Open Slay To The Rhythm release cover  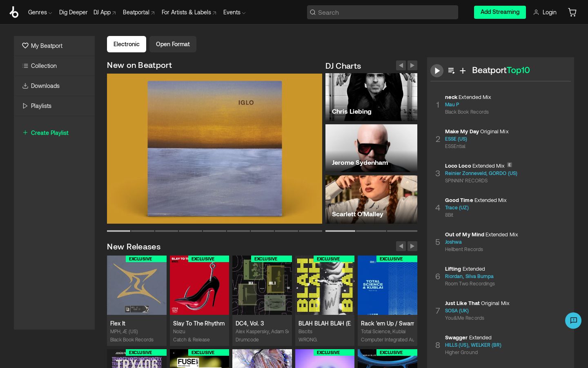click(199, 285)
